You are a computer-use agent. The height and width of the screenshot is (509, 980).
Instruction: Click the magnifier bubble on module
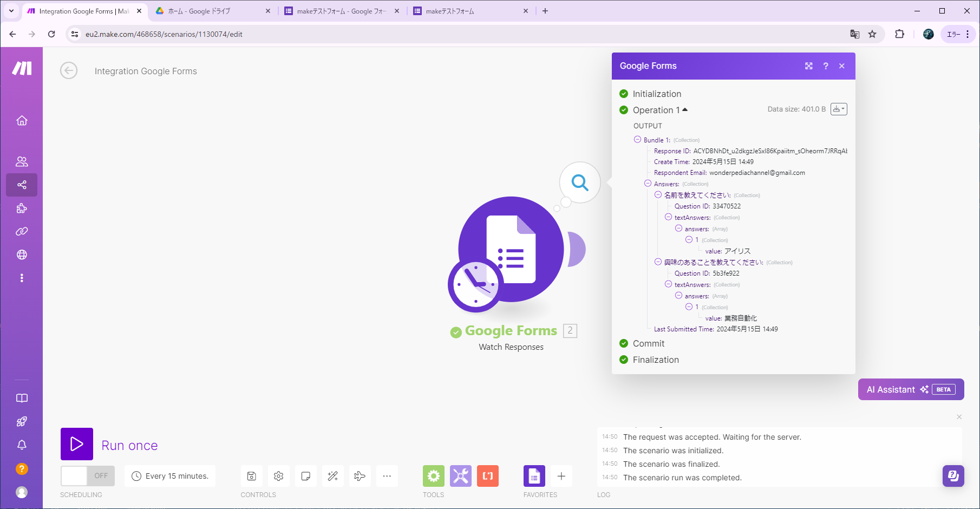(580, 182)
